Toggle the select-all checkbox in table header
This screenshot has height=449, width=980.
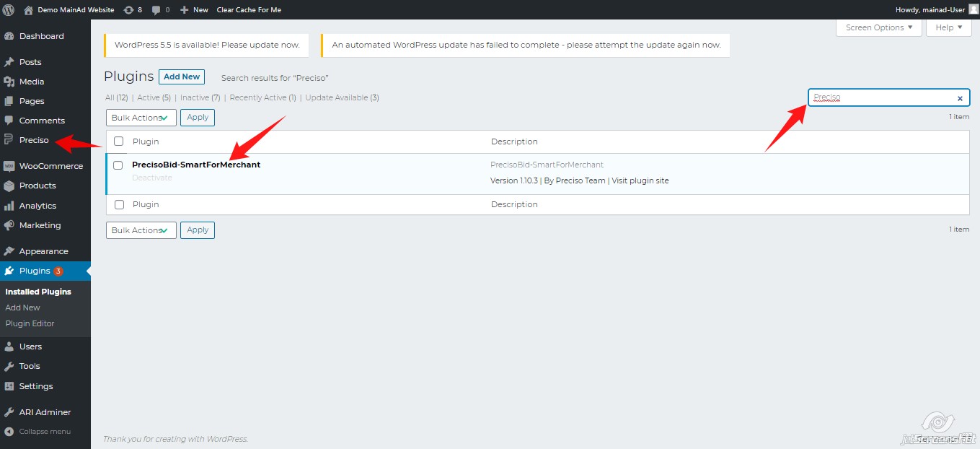[x=119, y=141]
